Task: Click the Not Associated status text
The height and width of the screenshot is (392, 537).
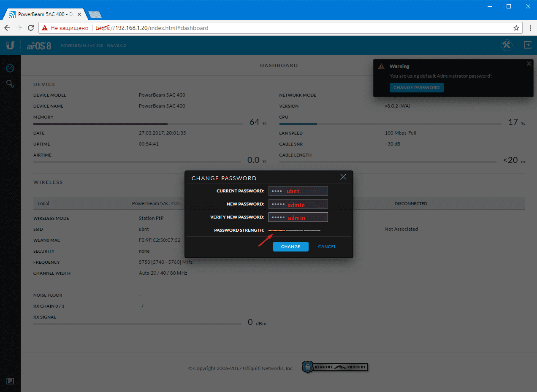Action: [401, 229]
